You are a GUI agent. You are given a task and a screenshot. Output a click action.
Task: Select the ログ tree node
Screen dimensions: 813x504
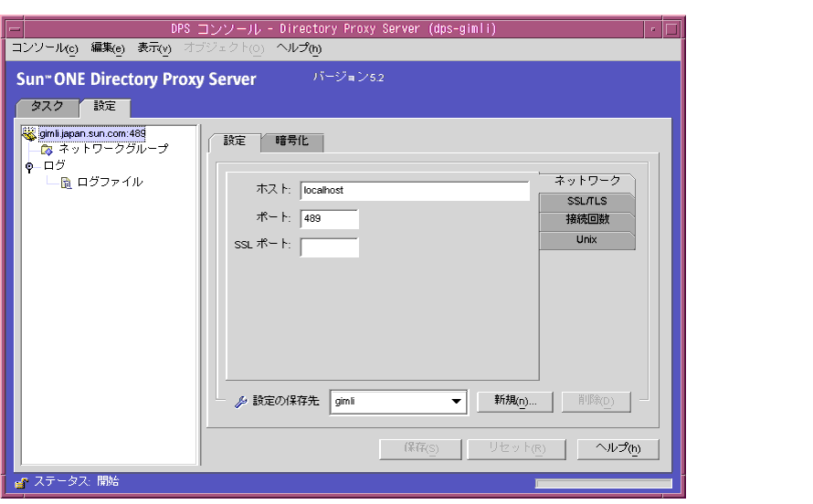pyautogui.click(x=54, y=166)
